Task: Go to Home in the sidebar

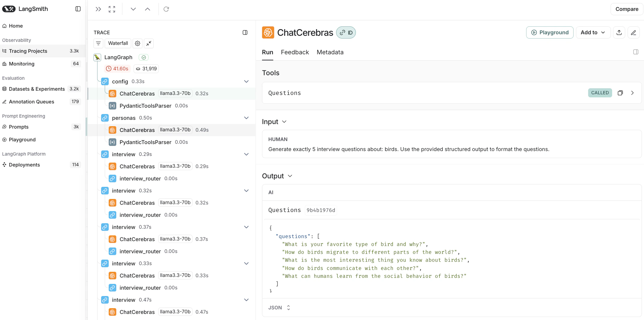Action: 43,26
